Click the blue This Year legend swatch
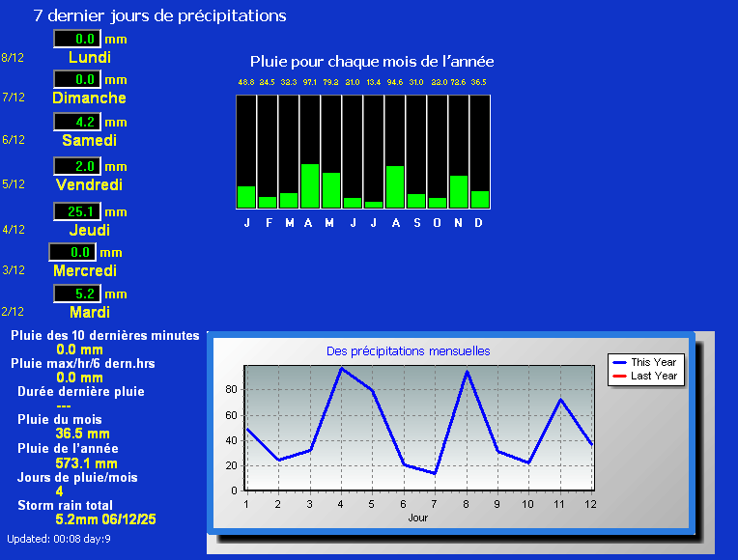The height and width of the screenshot is (560, 738). coord(619,362)
